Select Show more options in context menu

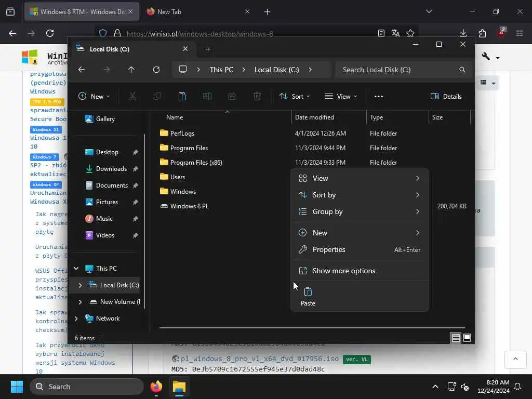360,271
